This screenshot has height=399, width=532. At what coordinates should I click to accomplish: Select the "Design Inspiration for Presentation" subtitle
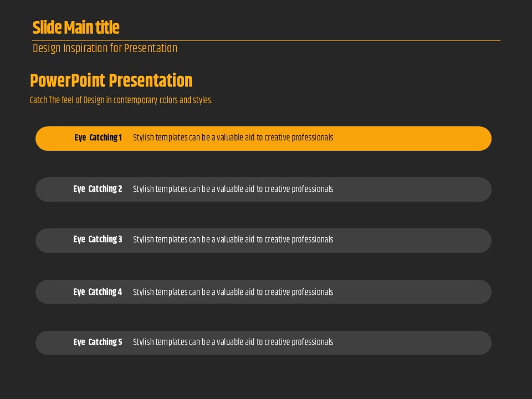[x=105, y=48]
